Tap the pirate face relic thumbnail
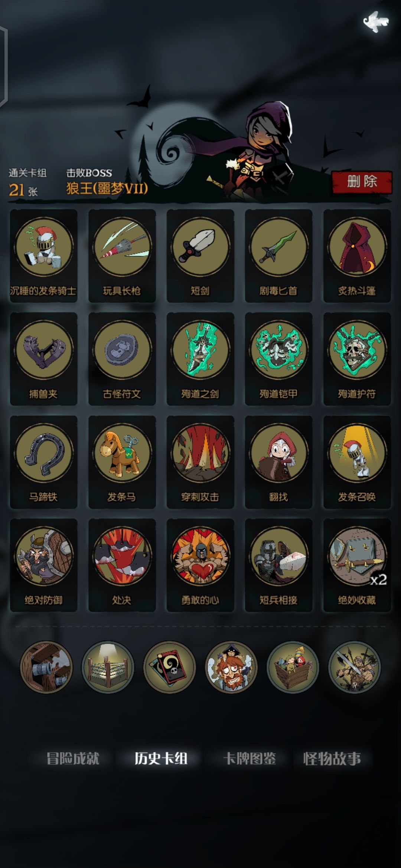The image size is (401, 868). (231, 667)
